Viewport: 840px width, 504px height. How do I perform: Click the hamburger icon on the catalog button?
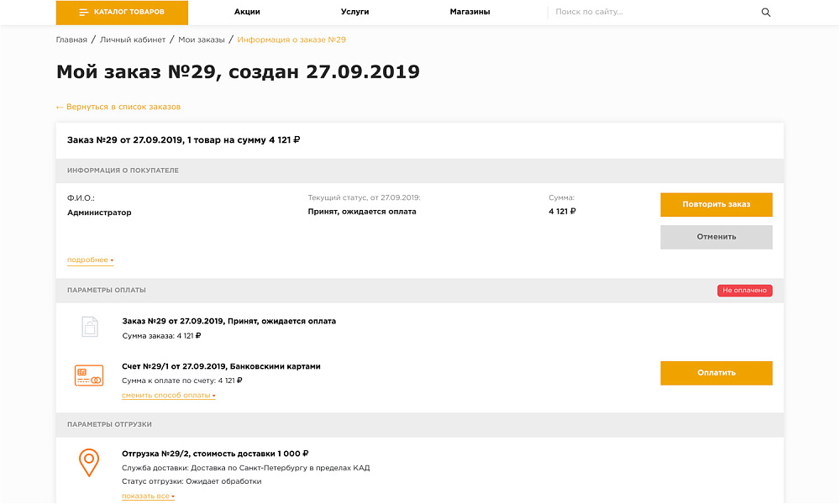[83, 13]
